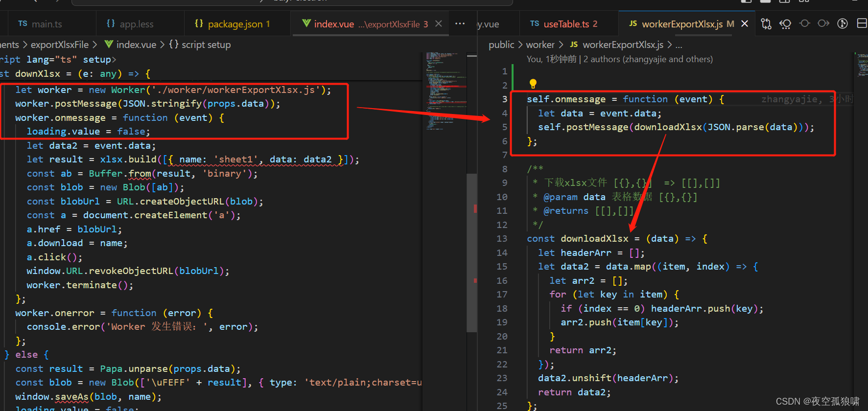The height and width of the screenshot is (411, 868).
Task: Open the index.vue breadcrumb item
Action: pos(136,45)
